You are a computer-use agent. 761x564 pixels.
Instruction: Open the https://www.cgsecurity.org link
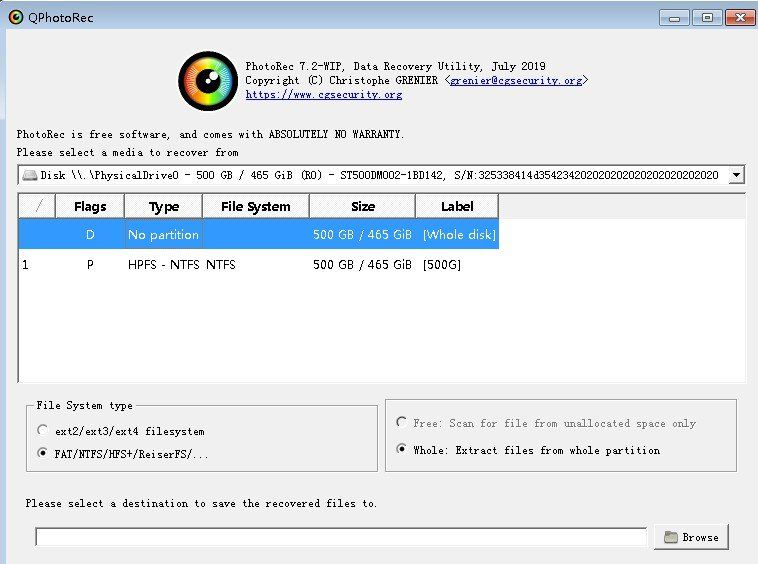tap(324, 95)
